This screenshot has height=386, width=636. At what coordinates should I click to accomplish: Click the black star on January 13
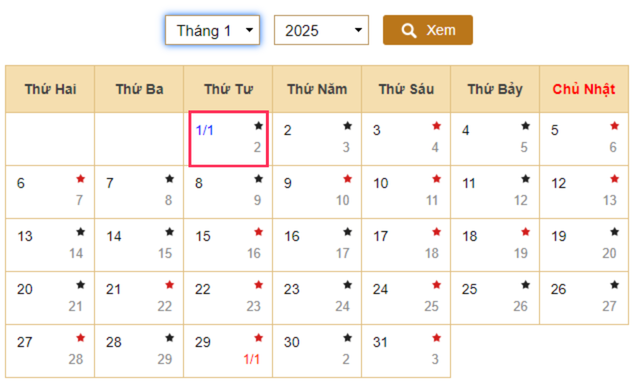[x=81, y=232]
